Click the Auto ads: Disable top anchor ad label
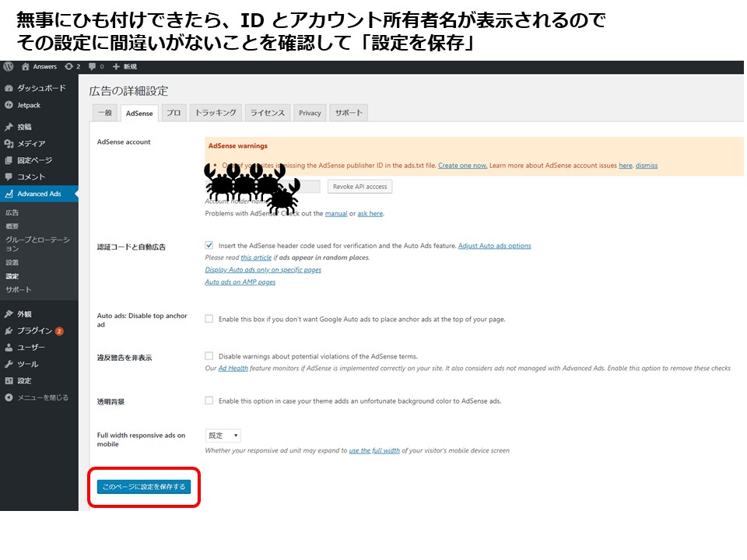 (142, 320)
